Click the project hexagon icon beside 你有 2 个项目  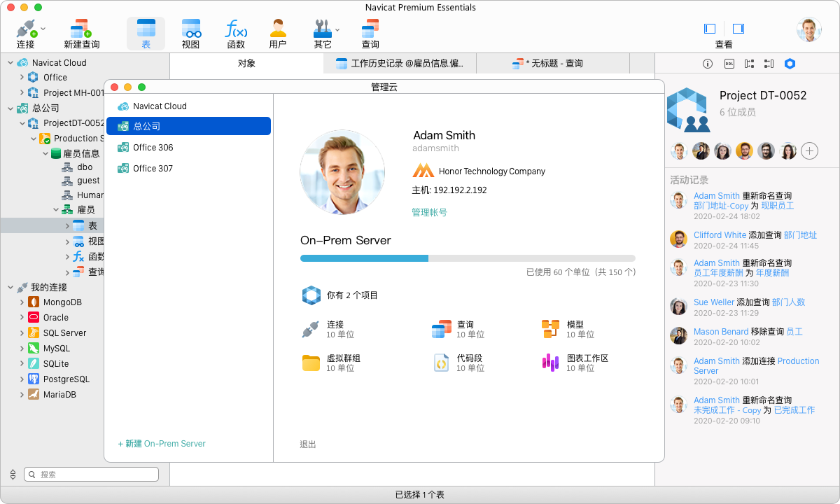pos(311,295)
